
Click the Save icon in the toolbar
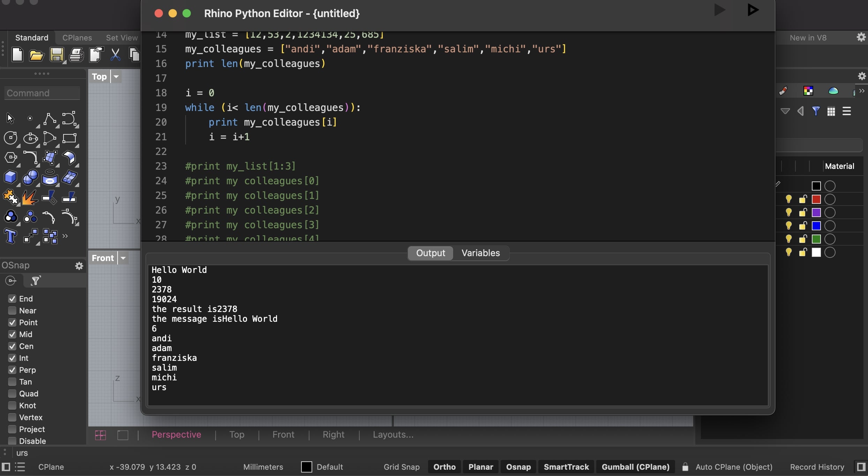[x=57, y=55]
